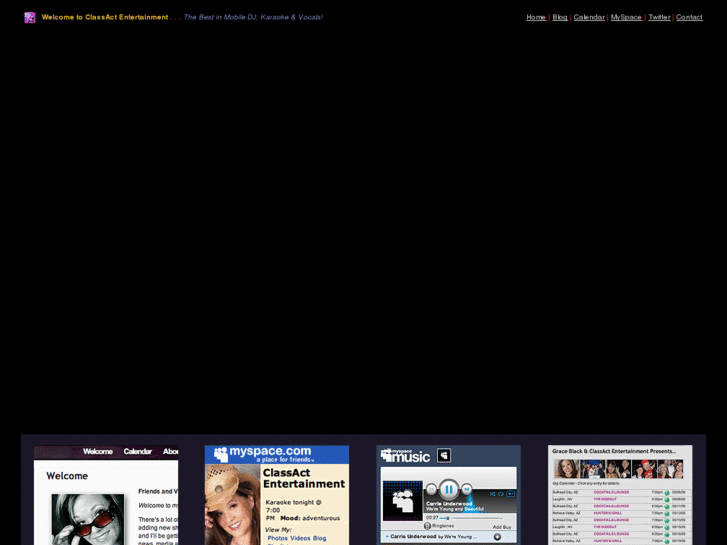Open the Gig Calendar thumbnail

pyautogui.click(x=620, y=495)
